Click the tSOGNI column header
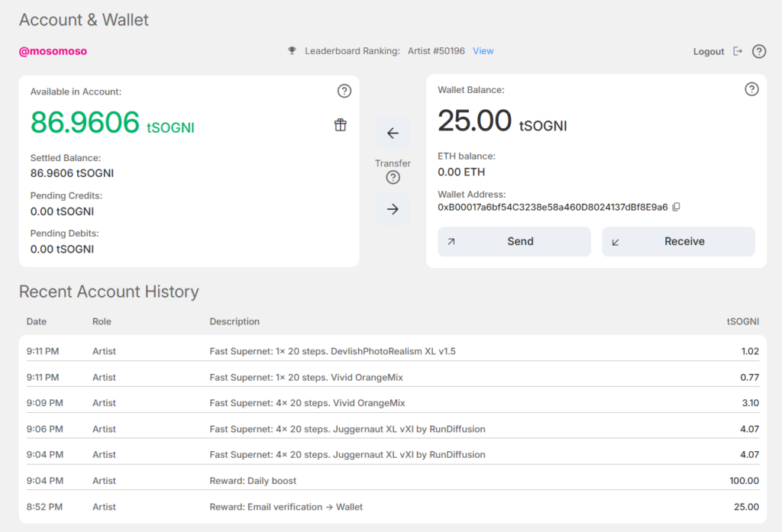The width and height of the screenshot is (782, 532). (742, 321)
